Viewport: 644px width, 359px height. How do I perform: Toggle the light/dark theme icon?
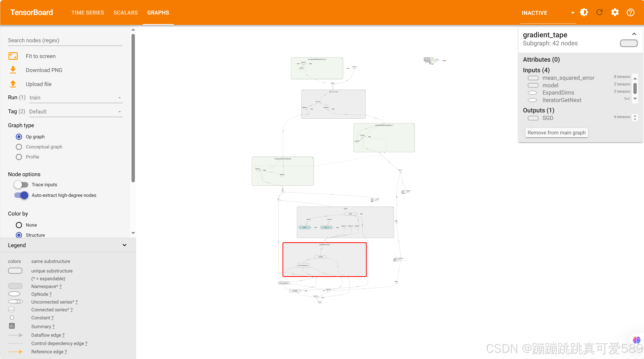click(584, 12)
